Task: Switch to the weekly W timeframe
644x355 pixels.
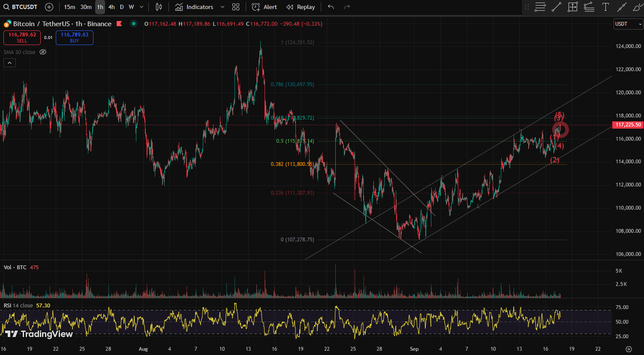Action: click(131, 7)
